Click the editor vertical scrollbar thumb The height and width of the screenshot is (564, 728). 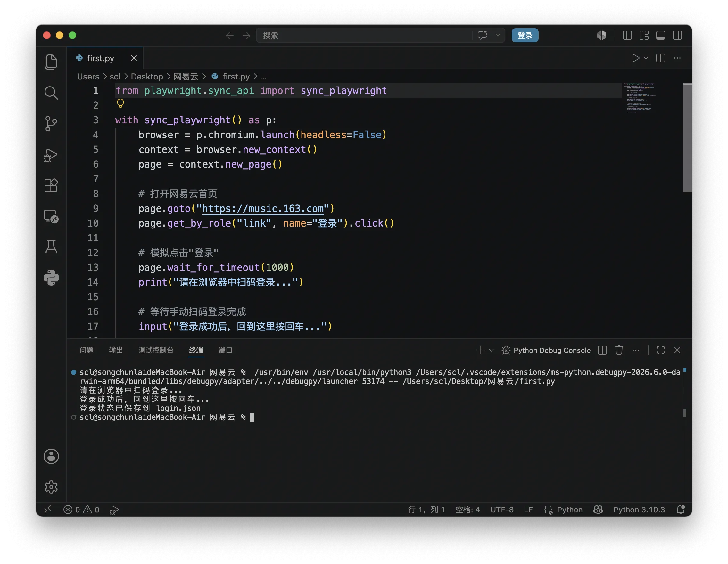(687, 138)
